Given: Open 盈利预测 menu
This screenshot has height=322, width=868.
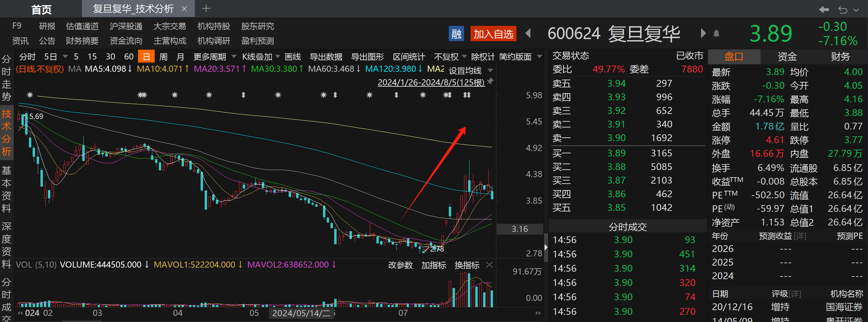Looking at the screenshot, I should [x=258, y=41].
